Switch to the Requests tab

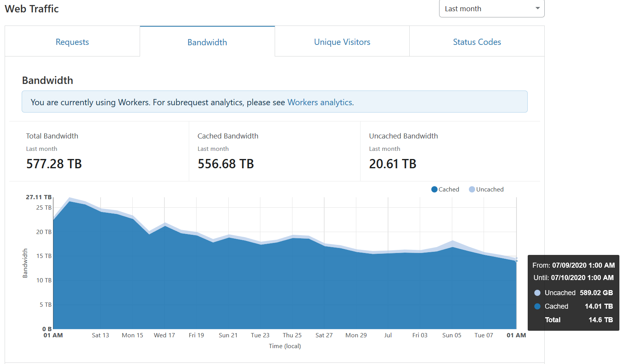click(x=72, y=42)
